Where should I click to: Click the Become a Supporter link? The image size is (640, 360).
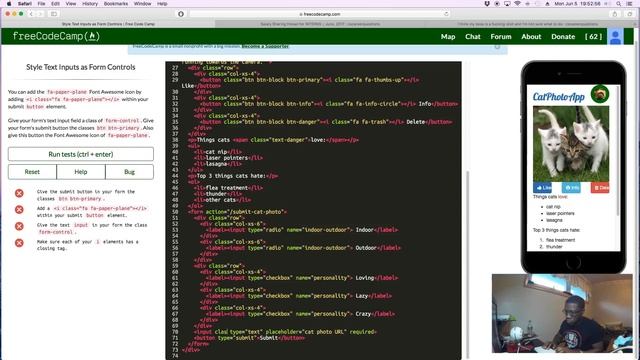[265, 47]
